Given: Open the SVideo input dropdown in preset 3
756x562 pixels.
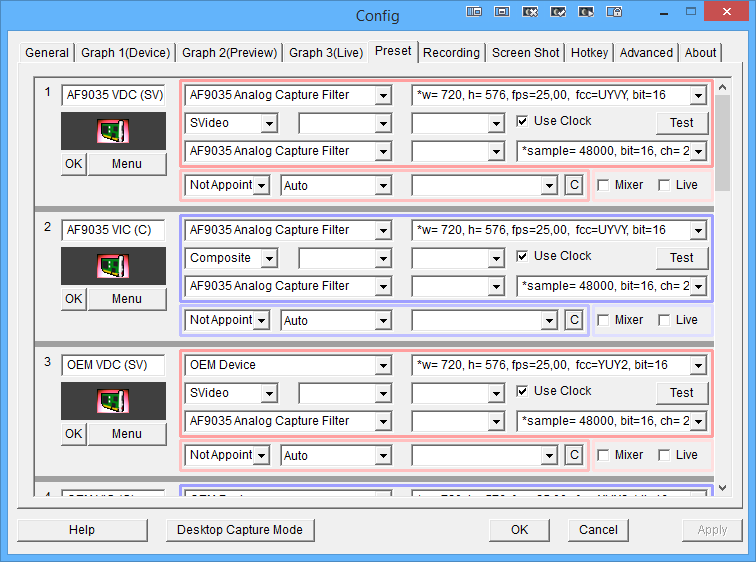Looking at the screenshot, I should pos(231,393).
